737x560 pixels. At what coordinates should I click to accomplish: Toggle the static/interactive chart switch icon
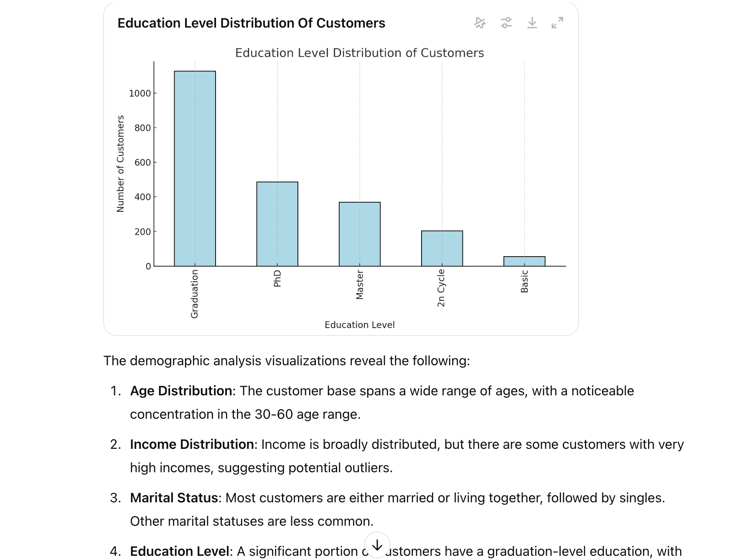click(480, 23)
